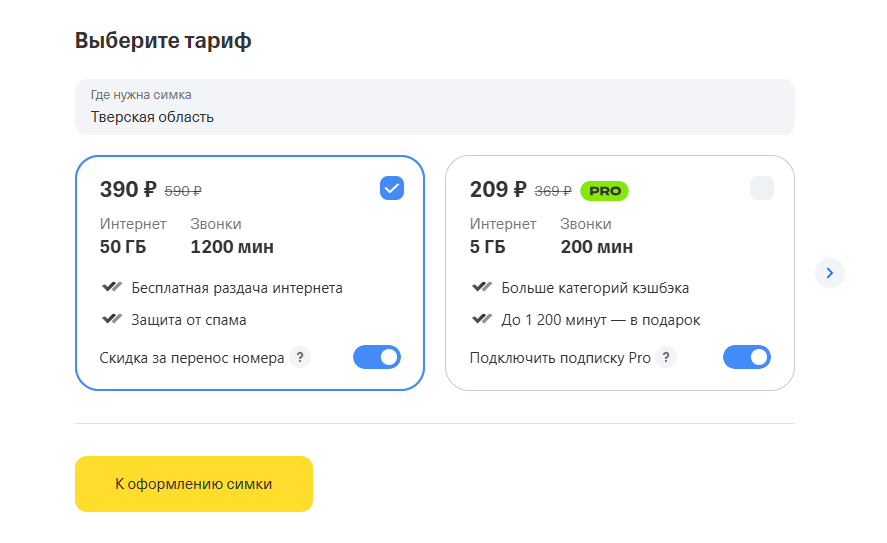887x543 pixels.
Task: Click the help icon next to Скидка за перенос номера
Action: pyautogui.click(x=300, y=357)
